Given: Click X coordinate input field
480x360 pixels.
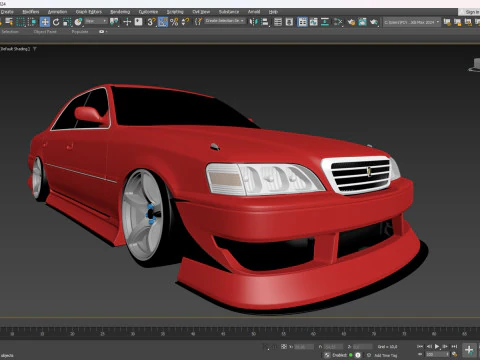Looking at the screenshot, I should (x=304, y=347).
